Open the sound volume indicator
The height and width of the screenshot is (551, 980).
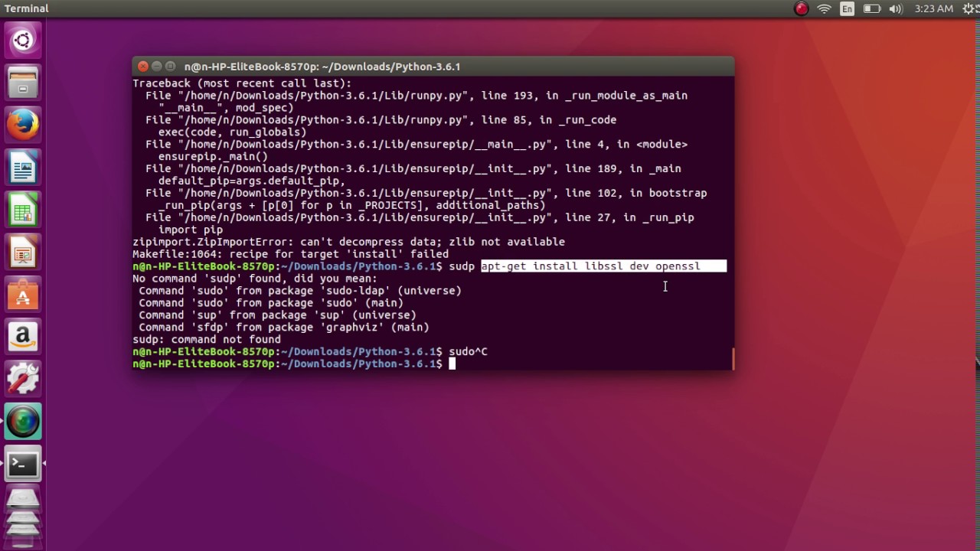pos(897,9)
